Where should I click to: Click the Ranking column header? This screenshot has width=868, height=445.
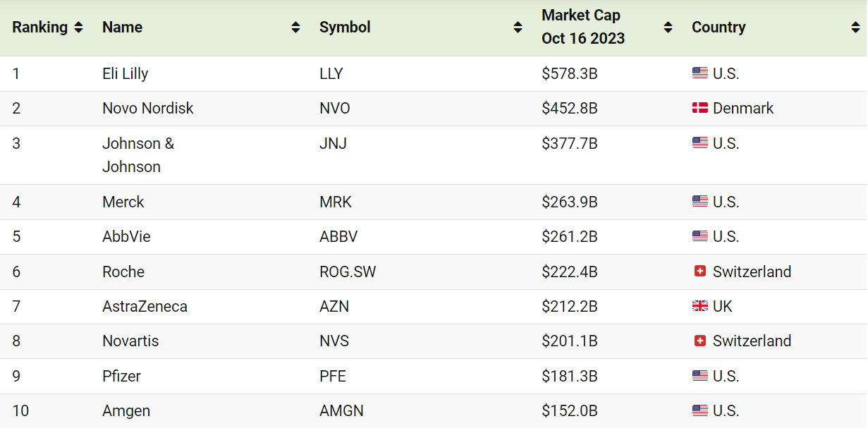click(x=40, y=28)
